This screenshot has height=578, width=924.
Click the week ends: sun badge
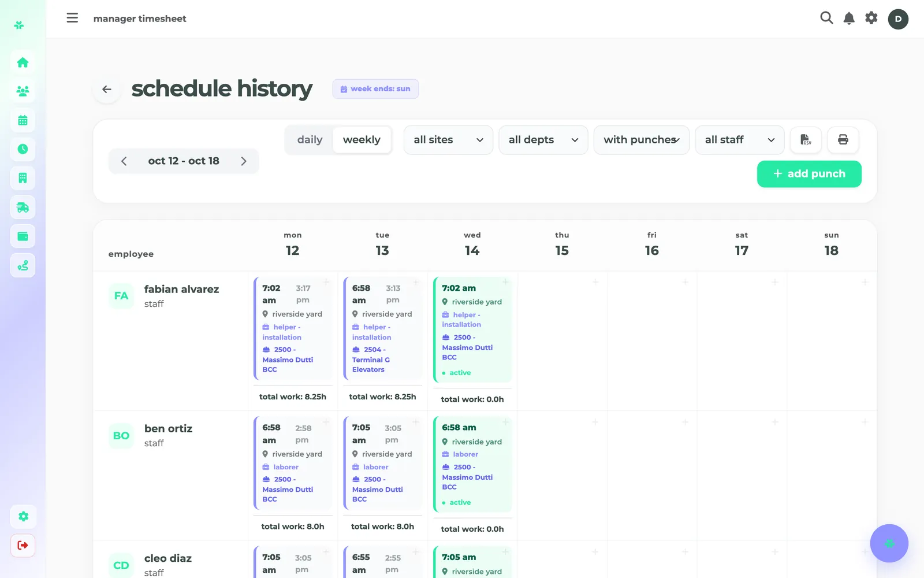375,89
